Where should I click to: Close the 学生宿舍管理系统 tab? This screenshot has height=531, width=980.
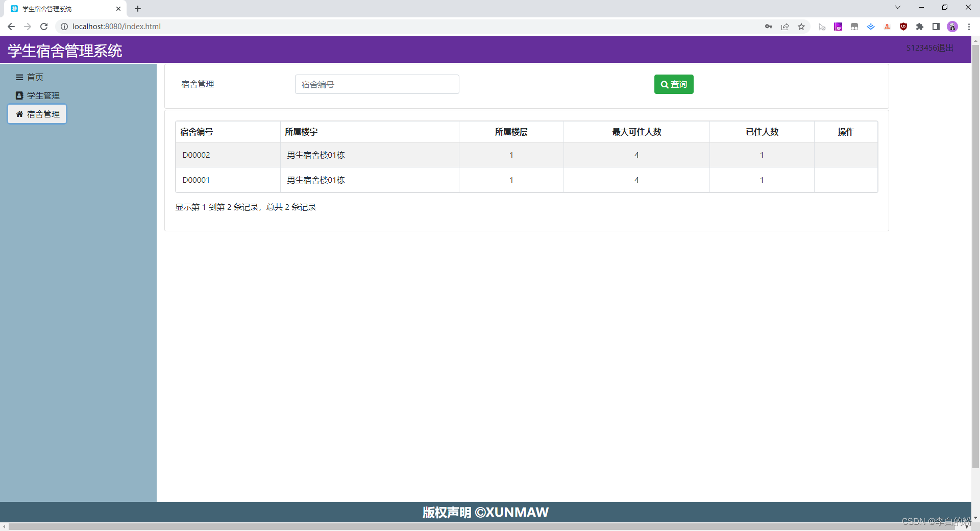(118, 9)
